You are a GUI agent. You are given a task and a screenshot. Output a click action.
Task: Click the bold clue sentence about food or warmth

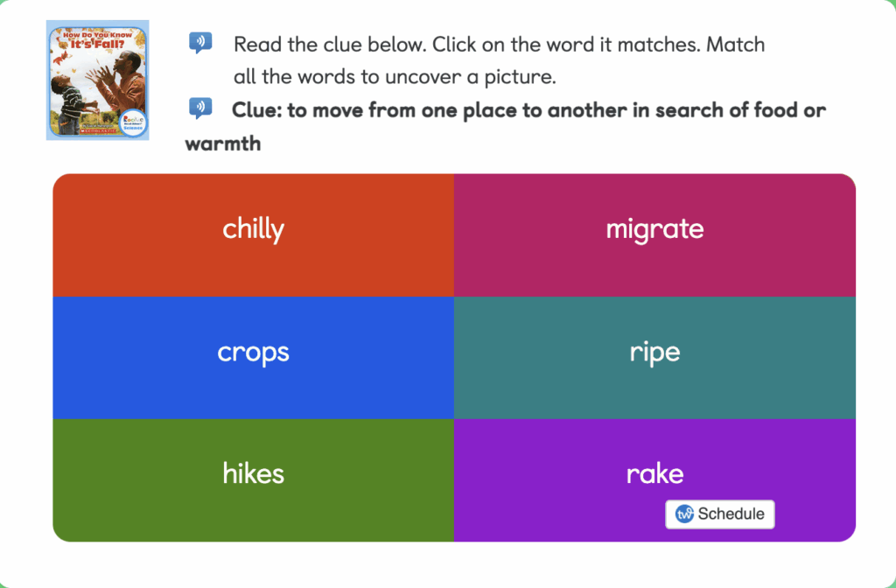click(528, 111)
